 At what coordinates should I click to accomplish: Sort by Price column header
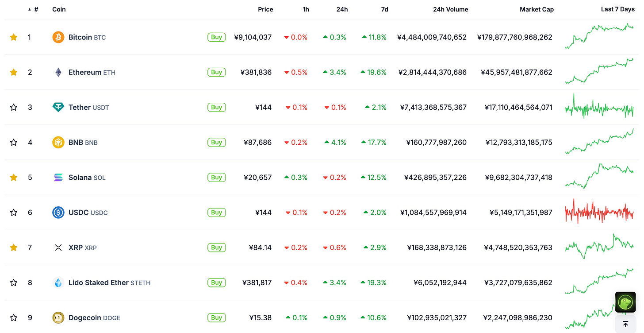click(265, 9)
